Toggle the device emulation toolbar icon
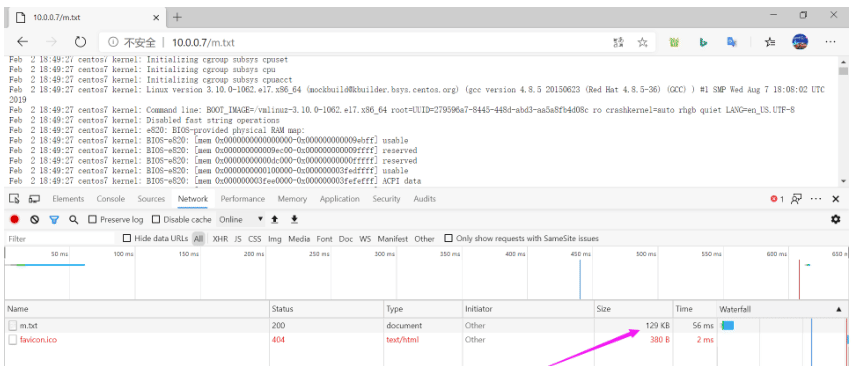Image resolution: width=854 pixels, height=366 pixels. (x=34, y=199)
